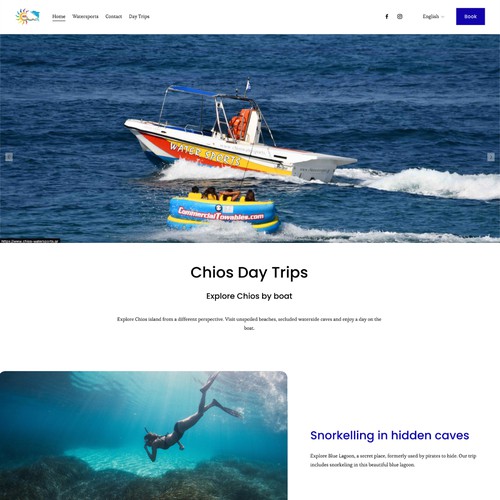The image size is (500, 500).
Task: Click the Explore Chios island intro paragraph
Action: pyautogui.click(x=249, y=323)
